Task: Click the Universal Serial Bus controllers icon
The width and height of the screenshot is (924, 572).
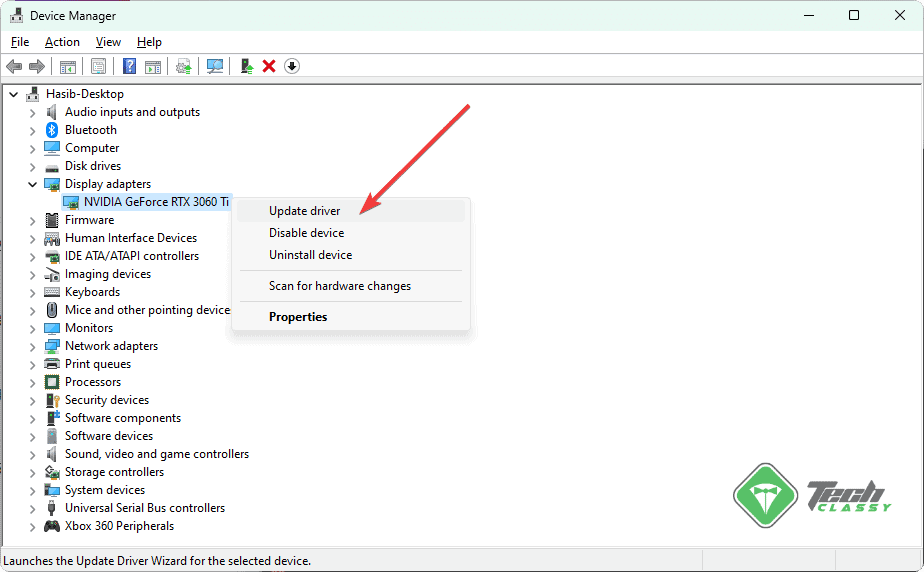Action: 52,508
